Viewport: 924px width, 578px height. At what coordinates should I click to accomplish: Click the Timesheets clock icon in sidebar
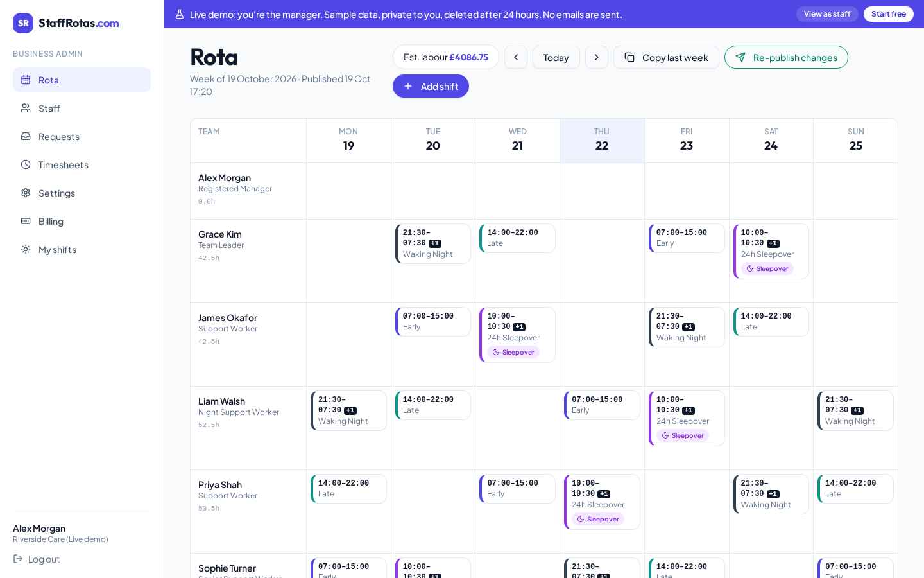(x=26, y=164)
